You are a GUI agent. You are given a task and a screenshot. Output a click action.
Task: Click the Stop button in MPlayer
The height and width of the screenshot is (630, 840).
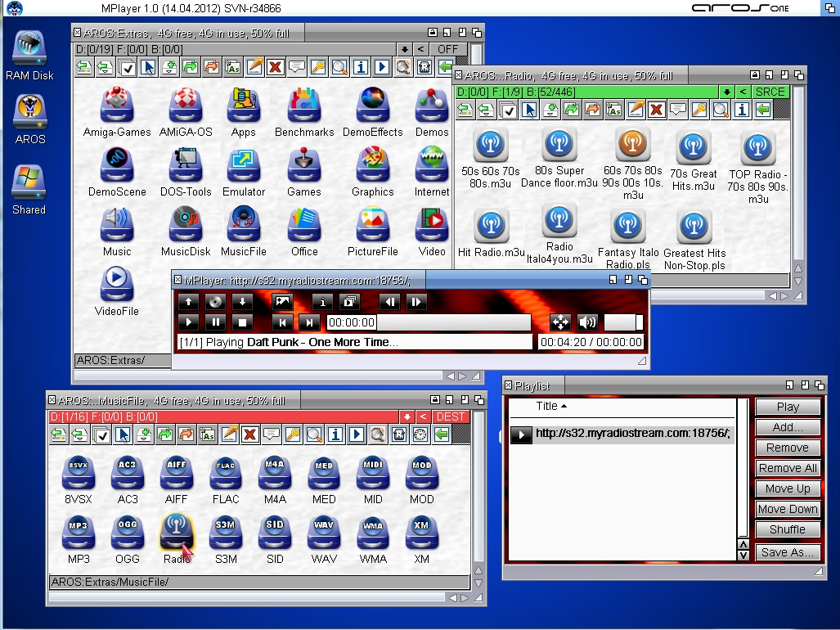(240, 322)
